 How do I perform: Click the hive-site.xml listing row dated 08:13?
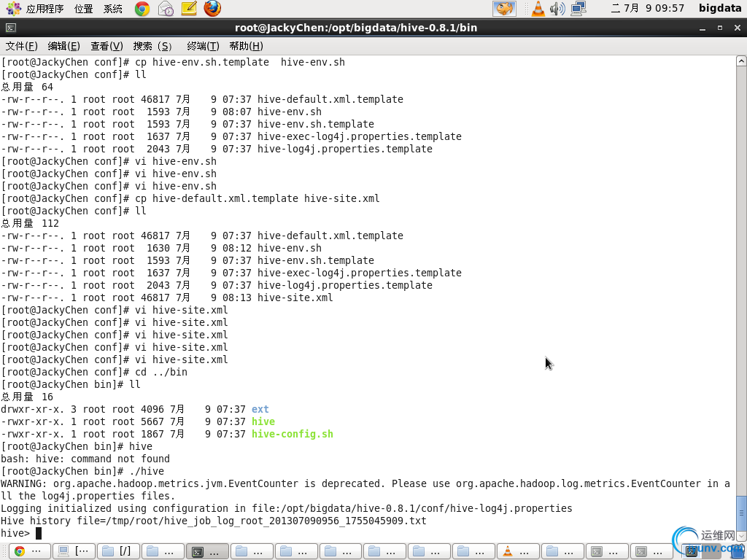[x=167, y=298]
